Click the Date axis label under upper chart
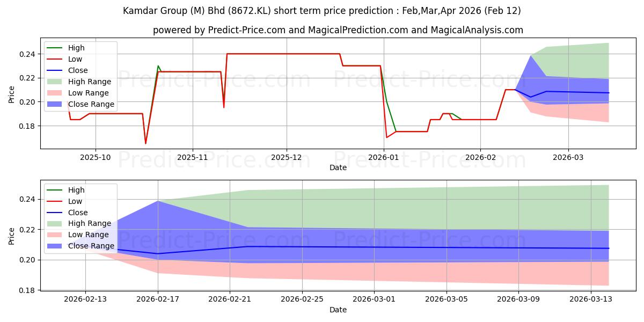The image size is (644, 322). click(x=338, y=167)
